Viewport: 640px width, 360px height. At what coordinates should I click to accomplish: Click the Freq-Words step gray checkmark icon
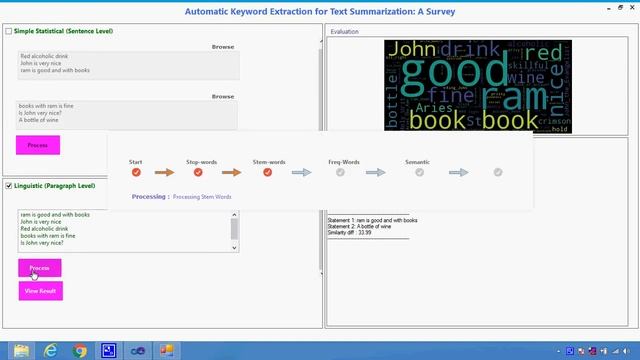[340, 173]
